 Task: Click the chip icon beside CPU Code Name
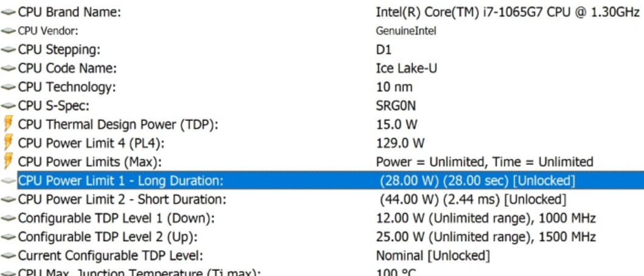(8, 69)
